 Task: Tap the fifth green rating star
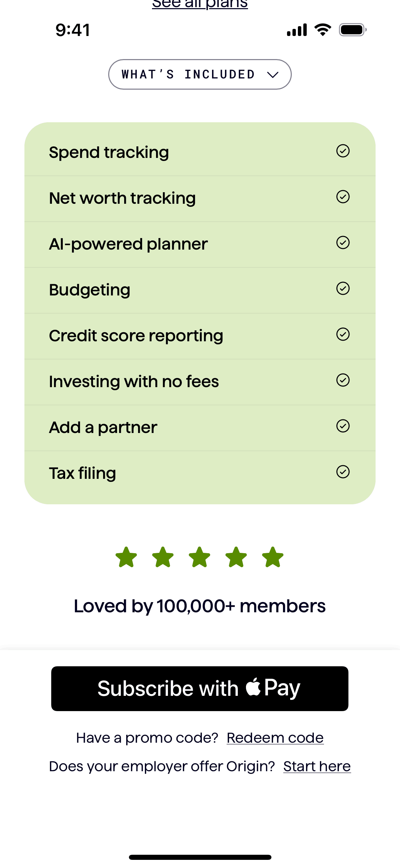pyautogui.click(x=273, y=557)
